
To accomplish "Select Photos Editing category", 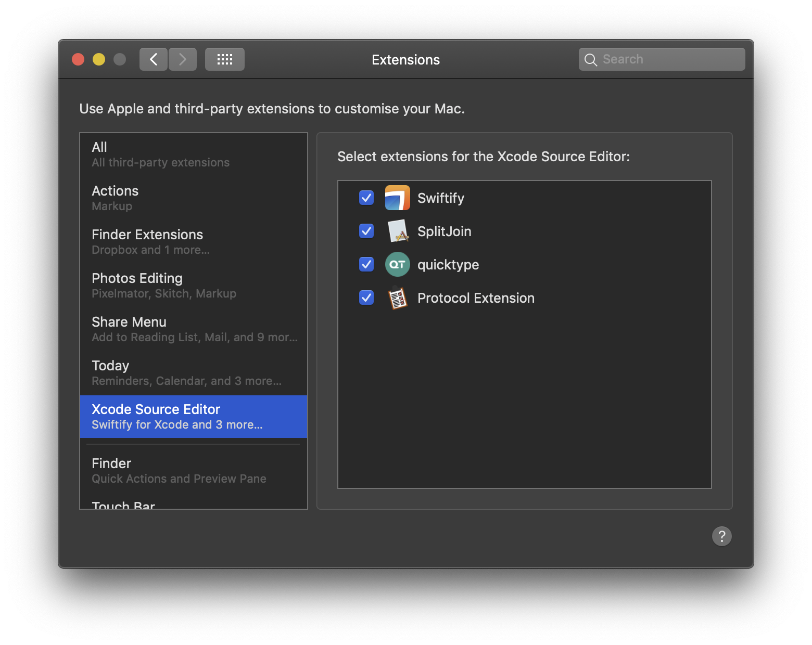I will point(194,286).
